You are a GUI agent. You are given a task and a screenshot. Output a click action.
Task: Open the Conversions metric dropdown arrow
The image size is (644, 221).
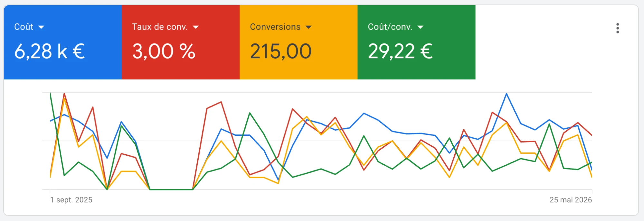click(x=308, y=27)
